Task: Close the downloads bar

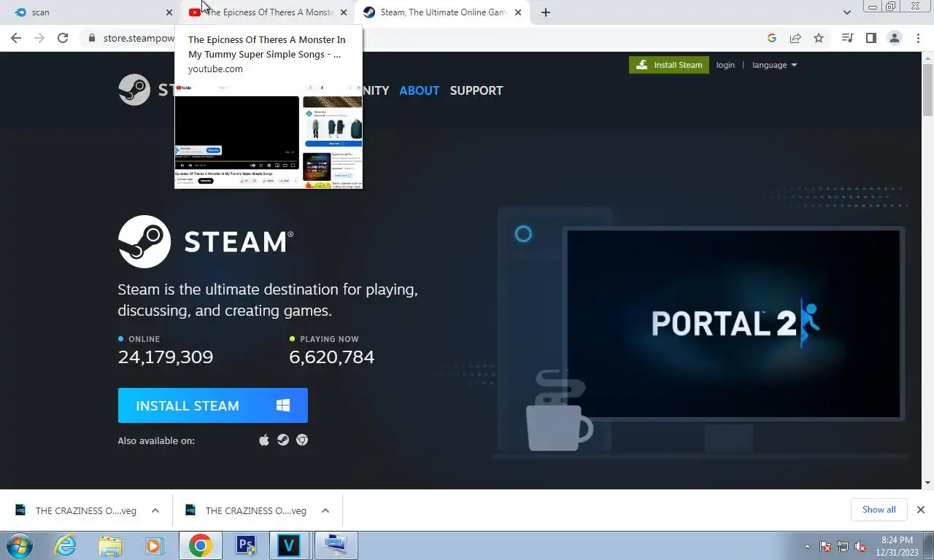Action: click(x=921, y=510)
